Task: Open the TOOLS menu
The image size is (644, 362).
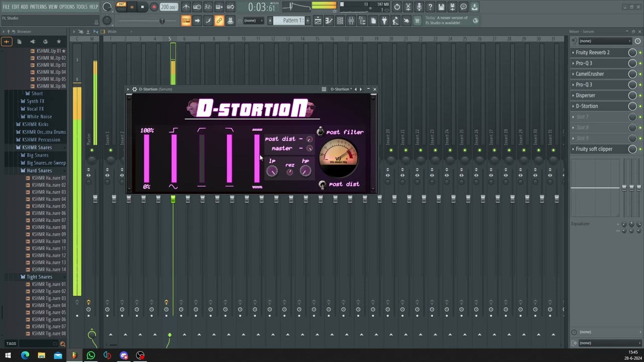Action: point(82,7)
